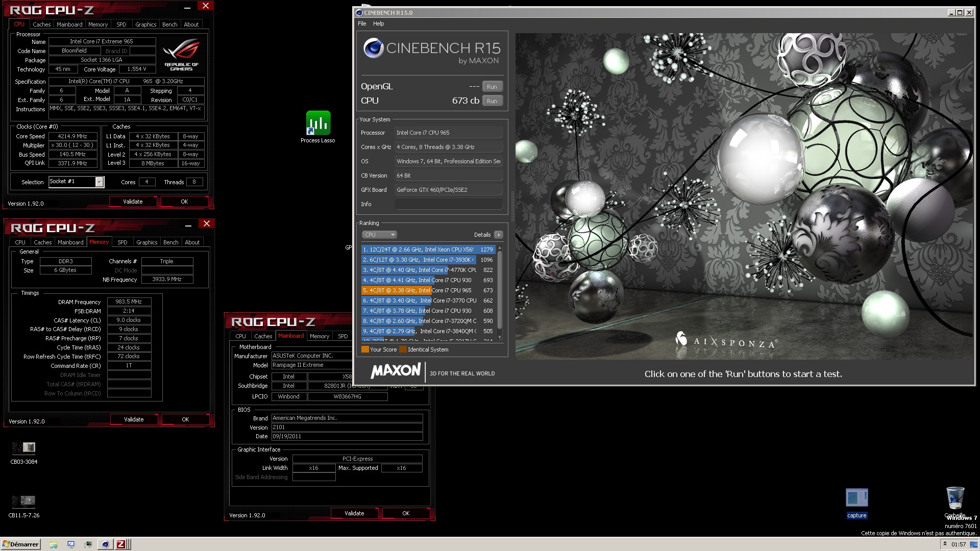Show hidden system tray icons

pyautogui.click(x=945, y=544)
